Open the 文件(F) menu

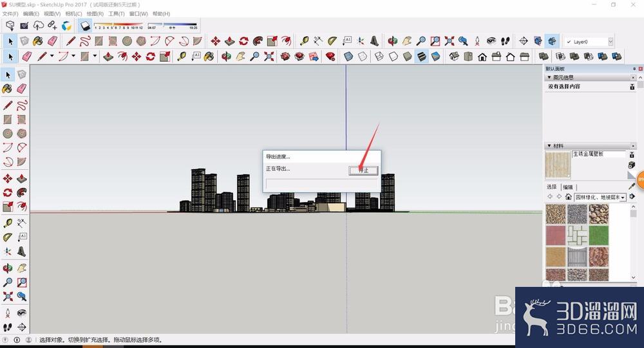(x=10, y=14)
